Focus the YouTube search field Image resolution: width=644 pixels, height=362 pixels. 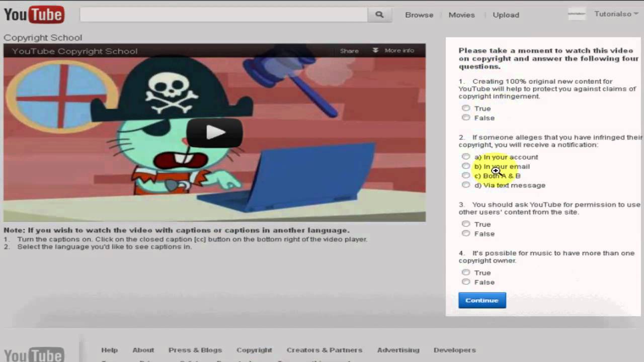pos(223,15)
